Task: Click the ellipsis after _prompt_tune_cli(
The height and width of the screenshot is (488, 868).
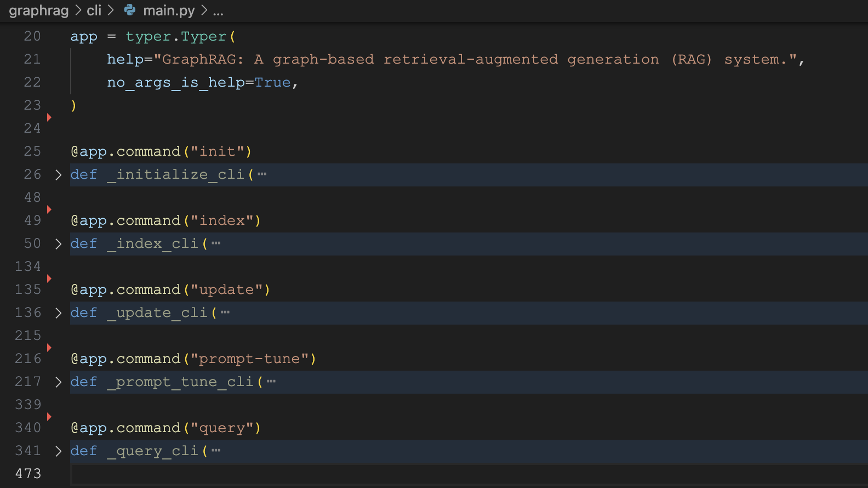Action: click(271, 382)
